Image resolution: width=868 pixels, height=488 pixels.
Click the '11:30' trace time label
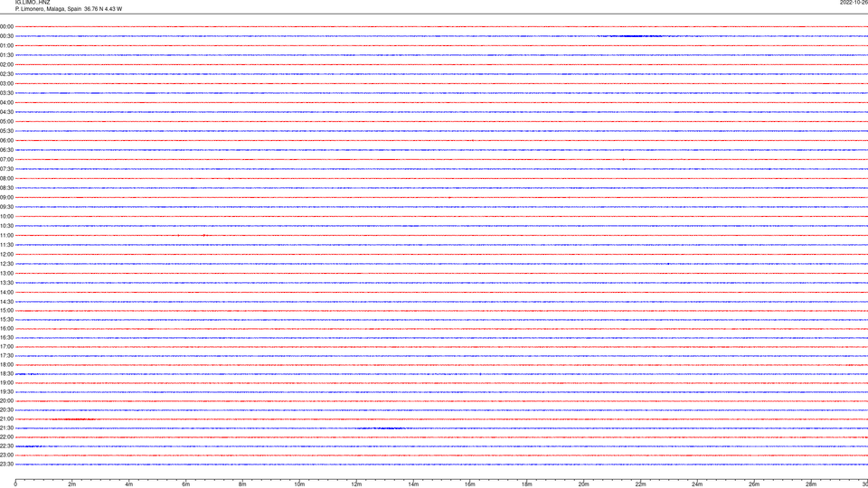(6, 245)
